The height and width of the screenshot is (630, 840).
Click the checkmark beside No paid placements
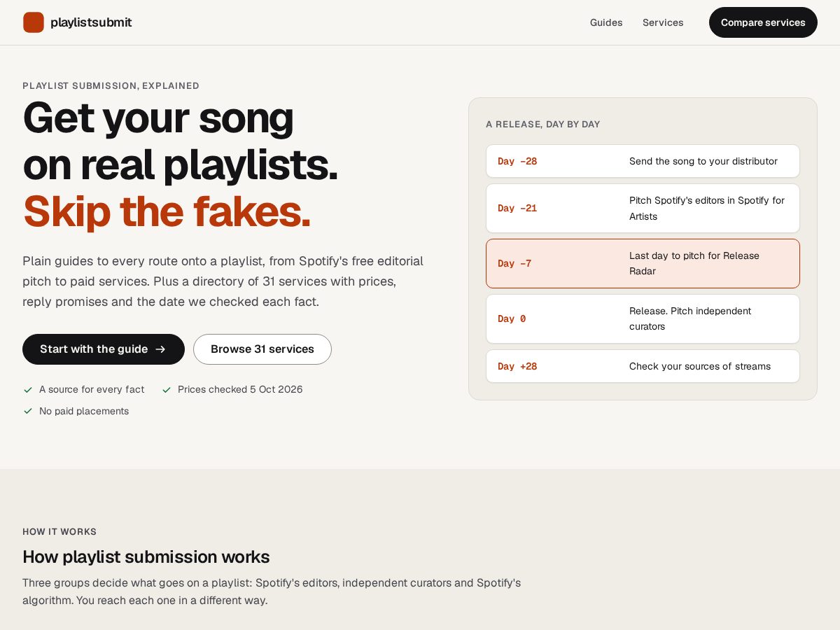point(28,412)
